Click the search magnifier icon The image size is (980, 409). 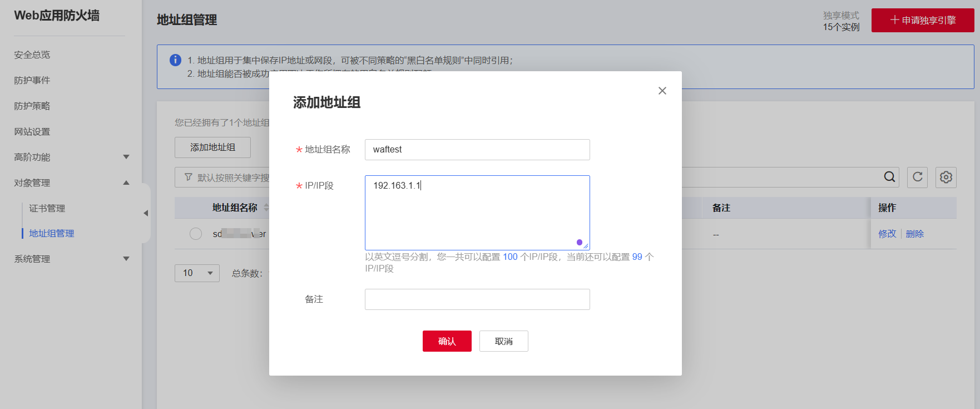point(889,177)
